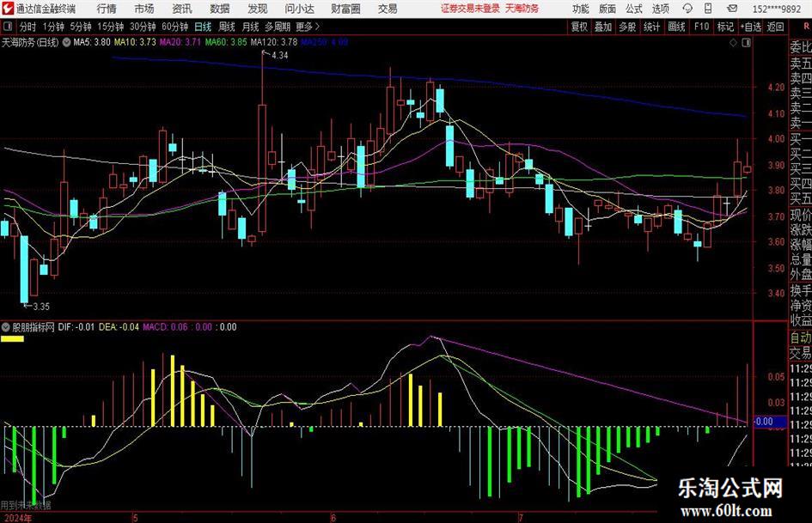Click the 复权 button
Image resolution: width=812 pixels, height=523 pixels.
click(x=579, y=27)
